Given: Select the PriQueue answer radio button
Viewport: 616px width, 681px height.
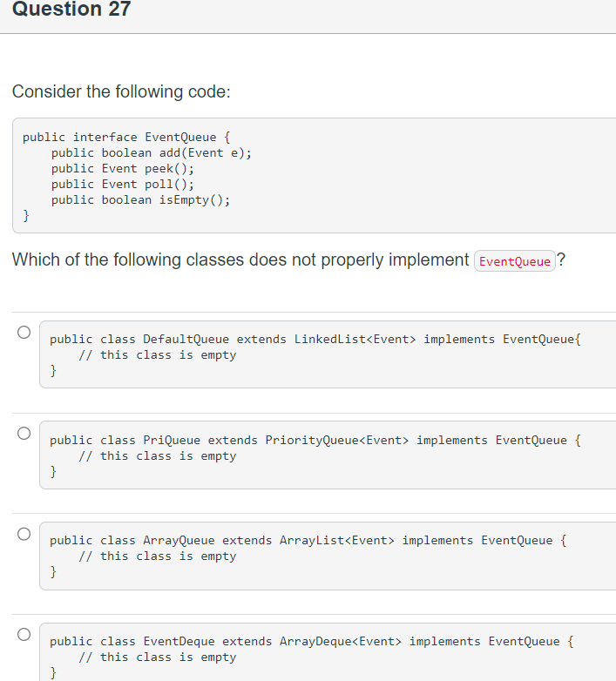Looking at the screenshot, I should pyautogui.click(x=24, y=433).
